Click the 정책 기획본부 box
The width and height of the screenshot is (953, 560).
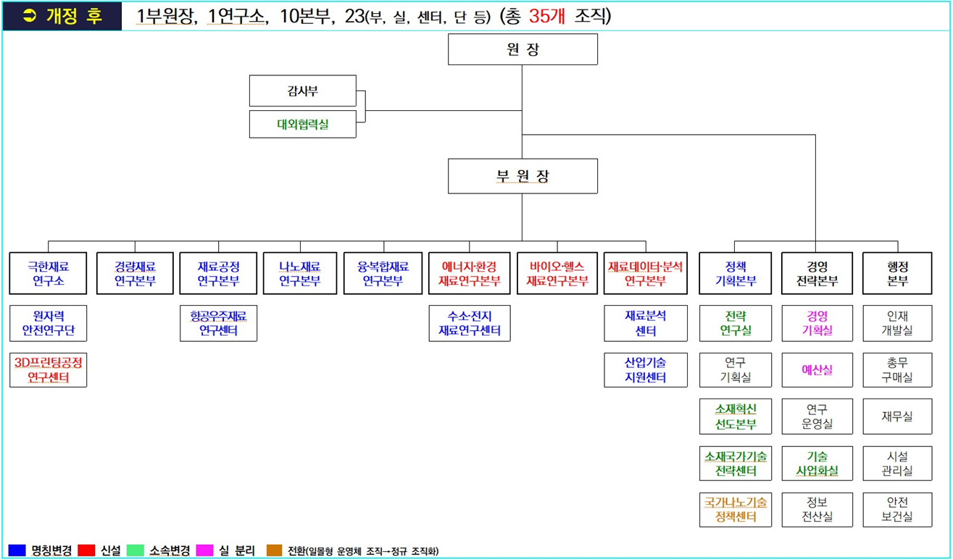[x=736, y=273]
